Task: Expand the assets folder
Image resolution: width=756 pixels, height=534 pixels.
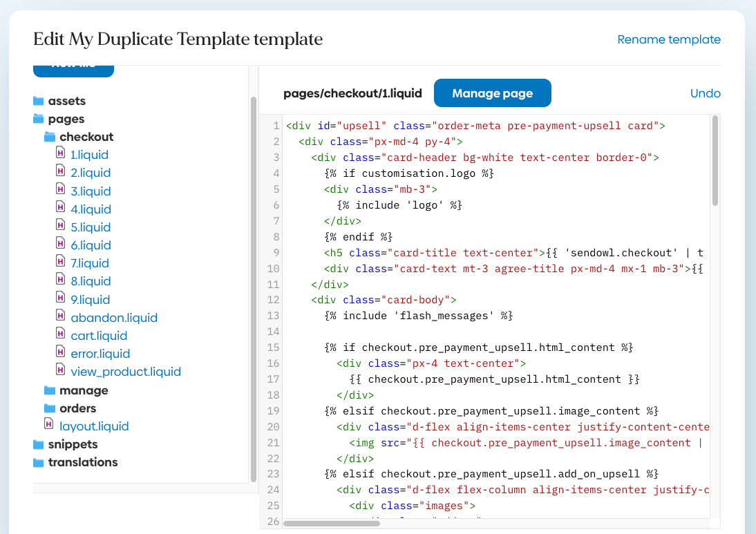Action: pyautogui.click(x=66, y=101)
